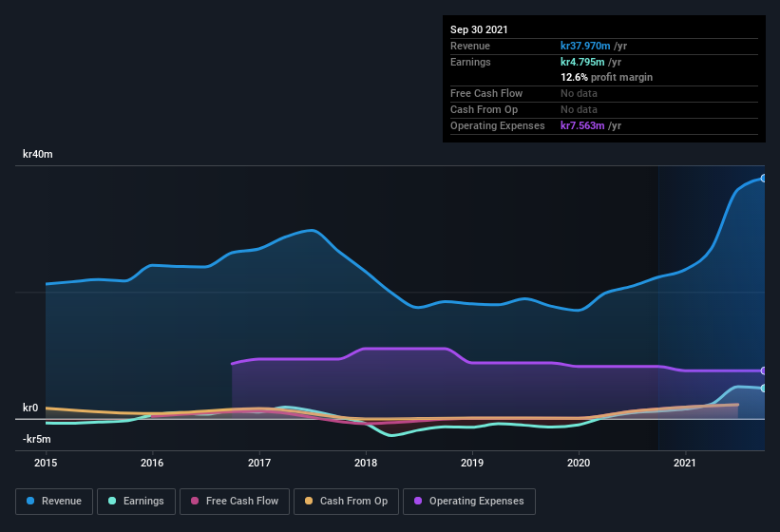Click the Earnings teal endpoint marker

pyautogui.click(x=764, y=389)
